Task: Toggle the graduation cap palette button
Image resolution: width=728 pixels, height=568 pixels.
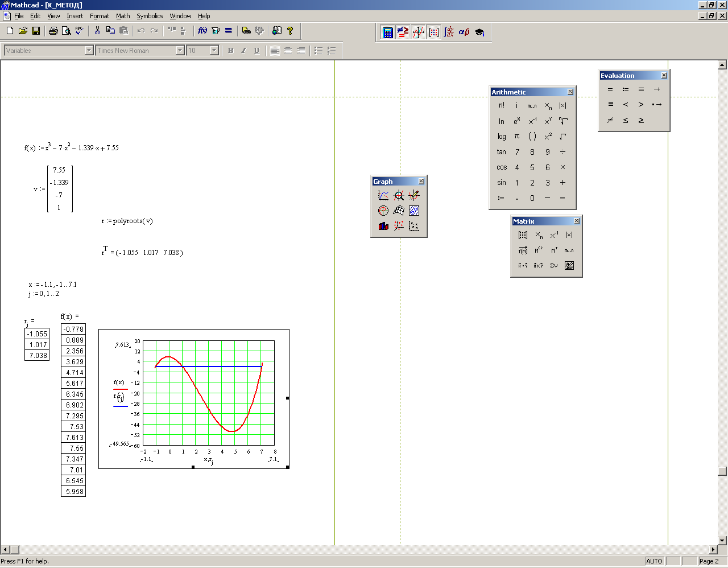Action: click(479, 32)
